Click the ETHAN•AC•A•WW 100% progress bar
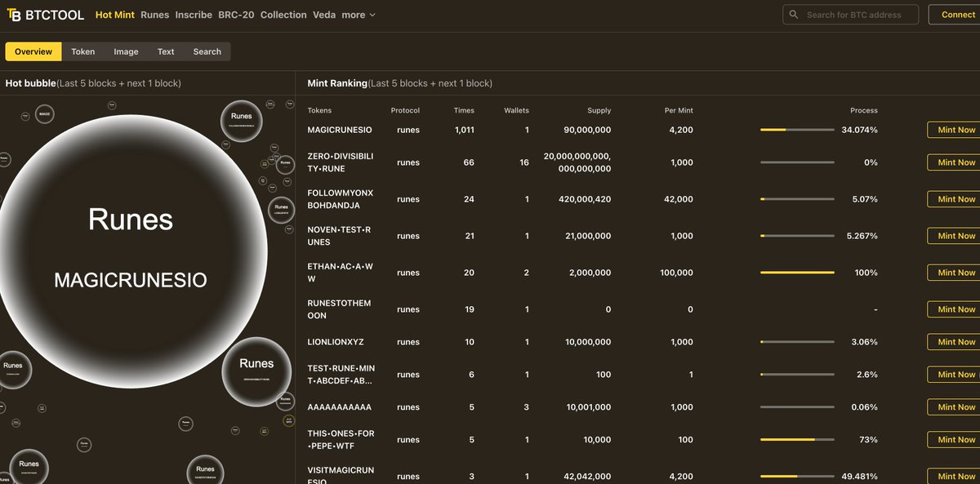Viewport: 980px width, 484px height. [x=797, y=273]
